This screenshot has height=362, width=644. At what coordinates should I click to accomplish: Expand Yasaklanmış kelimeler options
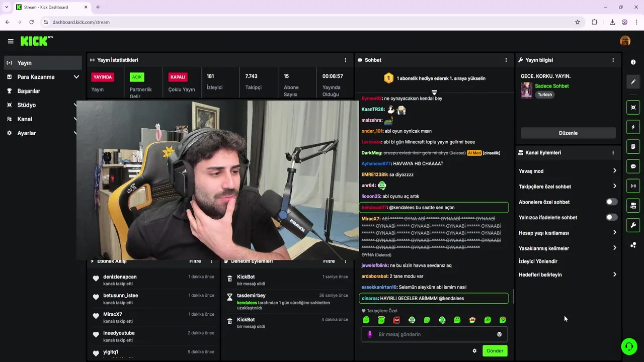pyautogui.click(x=568, y=248)
